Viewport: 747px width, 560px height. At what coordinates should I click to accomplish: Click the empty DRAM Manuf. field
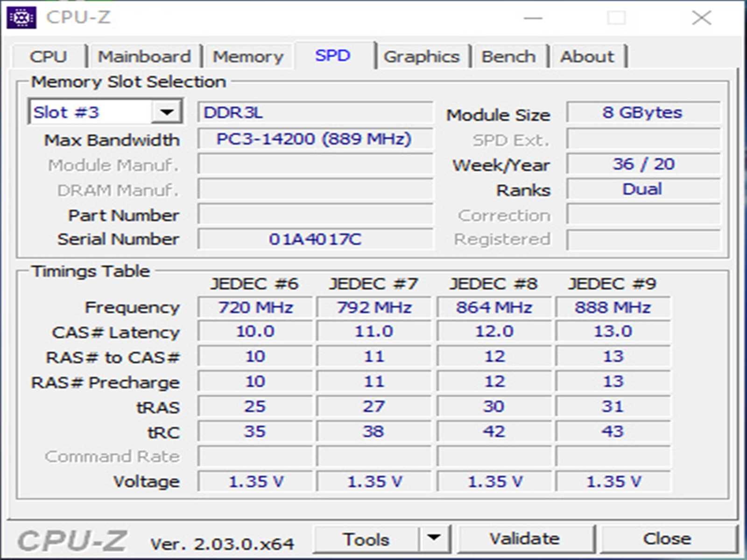pyautogui.click(x=315, y=189)
